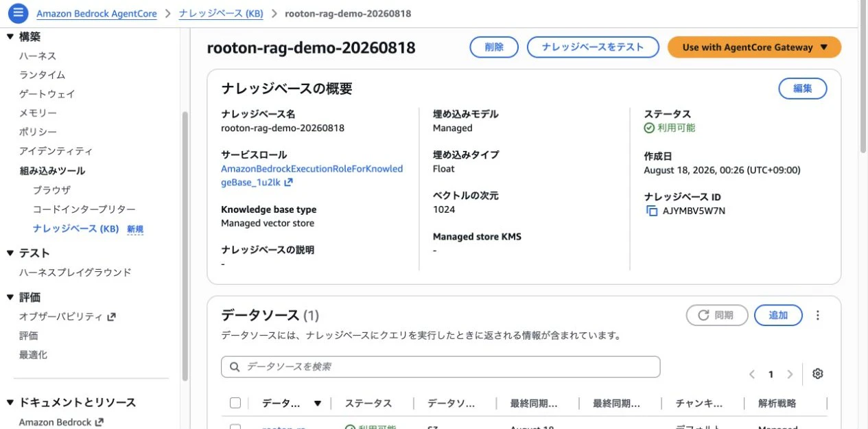Click the ナレッジベースをテスト button
This screenshot has height=429, width=868.
tap(593, 47)
